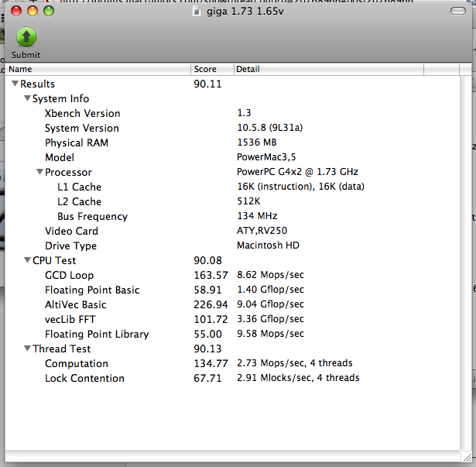Collapse the System Info disclosure triangle

point(27,98)
